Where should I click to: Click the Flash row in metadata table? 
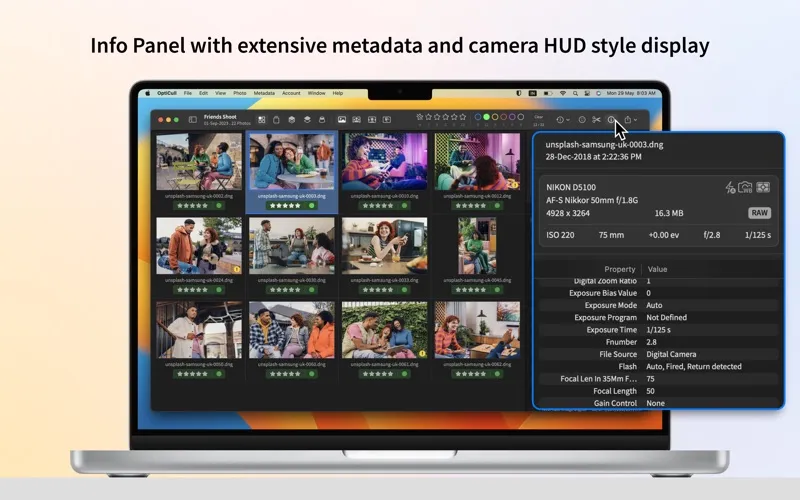(659, 366)
